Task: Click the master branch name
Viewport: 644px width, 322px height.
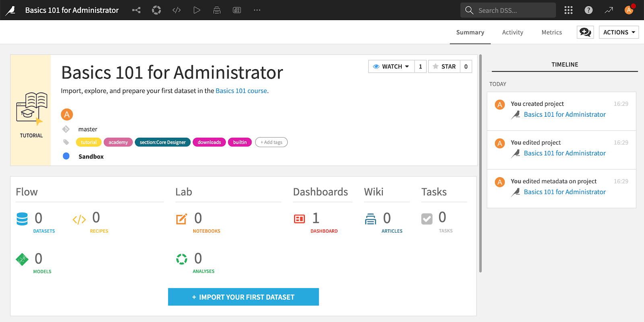Action: pyautogui.click(x=88, y=129)
